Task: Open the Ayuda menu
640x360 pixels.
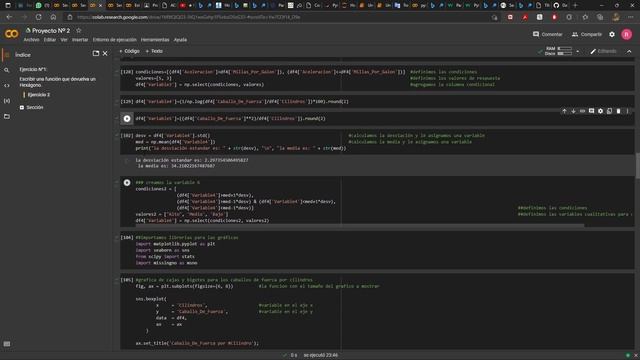Action: point(180,40)
